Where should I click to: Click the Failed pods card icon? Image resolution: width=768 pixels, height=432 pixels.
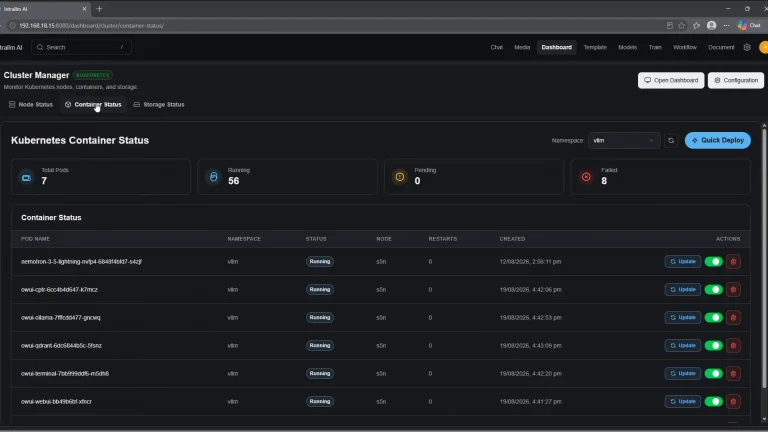click(x=586, y=177)
